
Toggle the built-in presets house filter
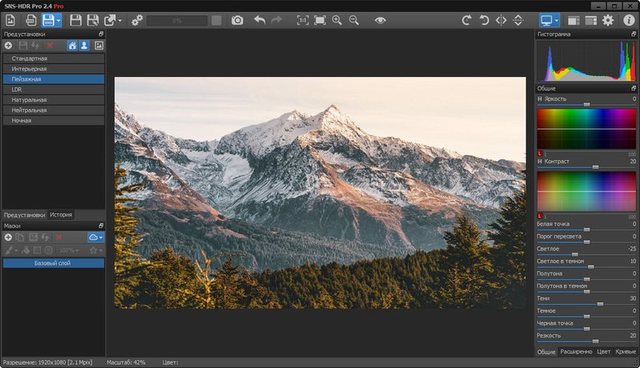click(x=72, y=46)
